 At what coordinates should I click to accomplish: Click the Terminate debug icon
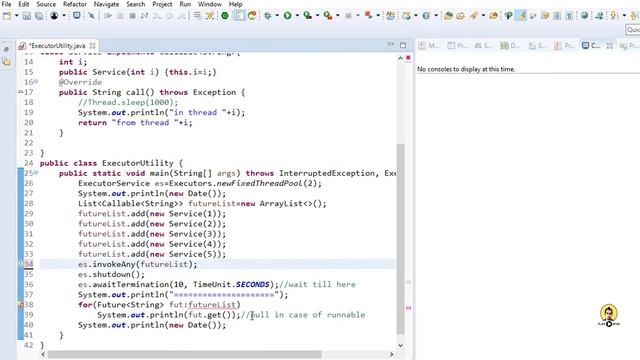tap(132, 16)
